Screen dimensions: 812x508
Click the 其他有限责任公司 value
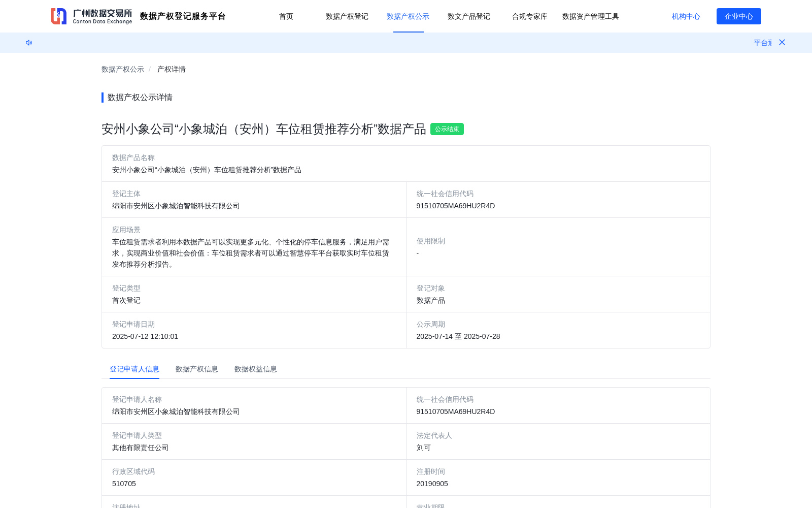141,448
